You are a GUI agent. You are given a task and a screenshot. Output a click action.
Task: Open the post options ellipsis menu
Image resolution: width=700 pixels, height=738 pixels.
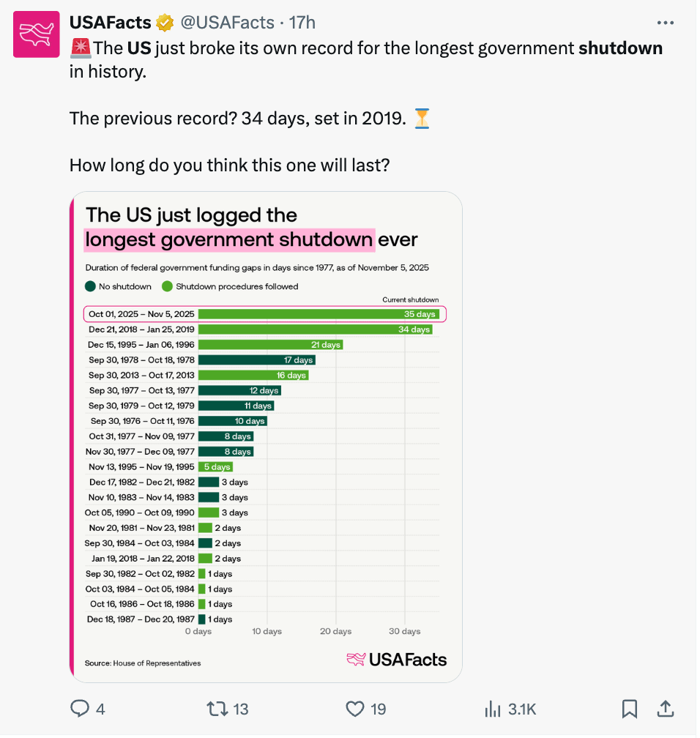tap(666, 22)
